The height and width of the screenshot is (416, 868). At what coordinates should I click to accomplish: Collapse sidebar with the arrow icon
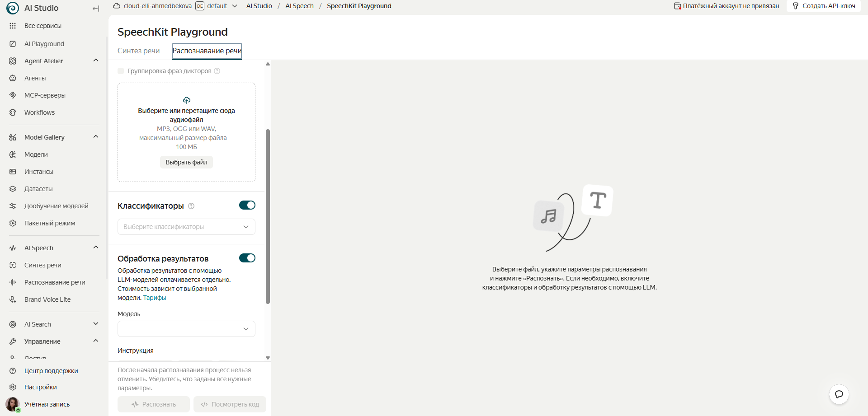click(96, 9)
